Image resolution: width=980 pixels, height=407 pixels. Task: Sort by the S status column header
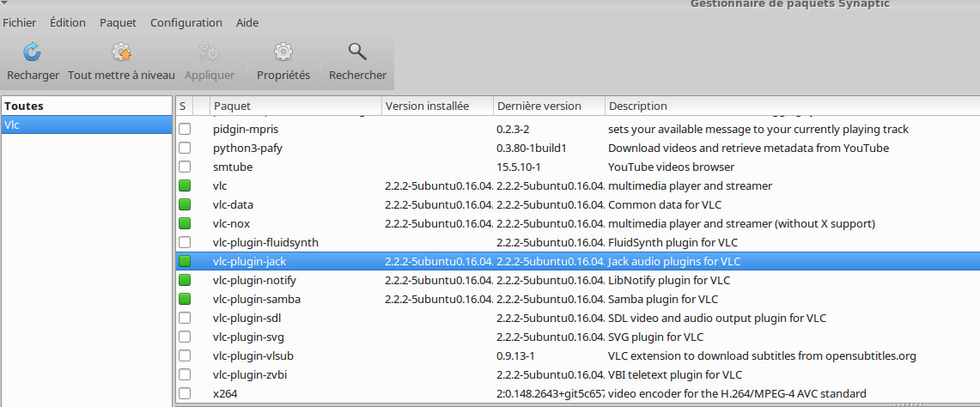[x=184, y=106]
